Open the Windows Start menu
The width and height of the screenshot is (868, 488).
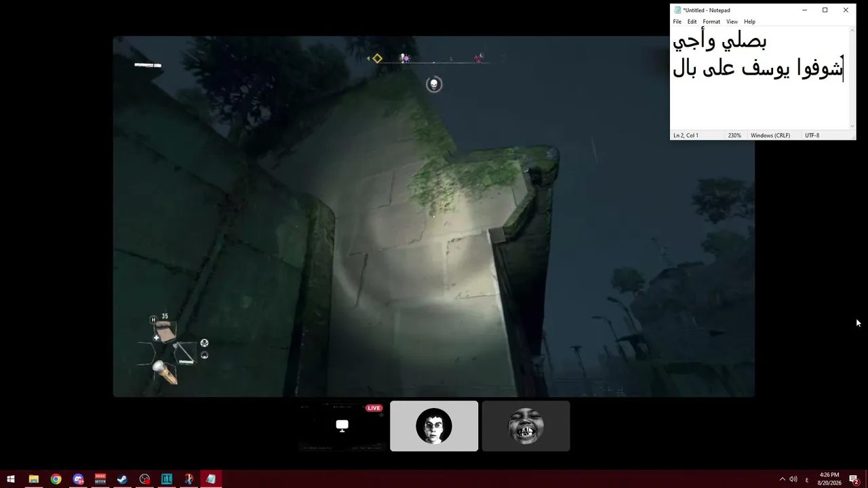point(11,479)
